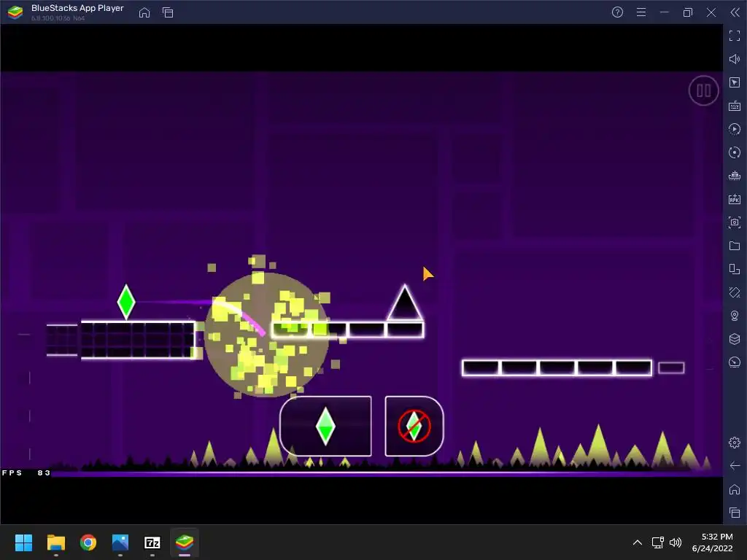Toggle the mouse cursor lock icon

pos(735,82)
